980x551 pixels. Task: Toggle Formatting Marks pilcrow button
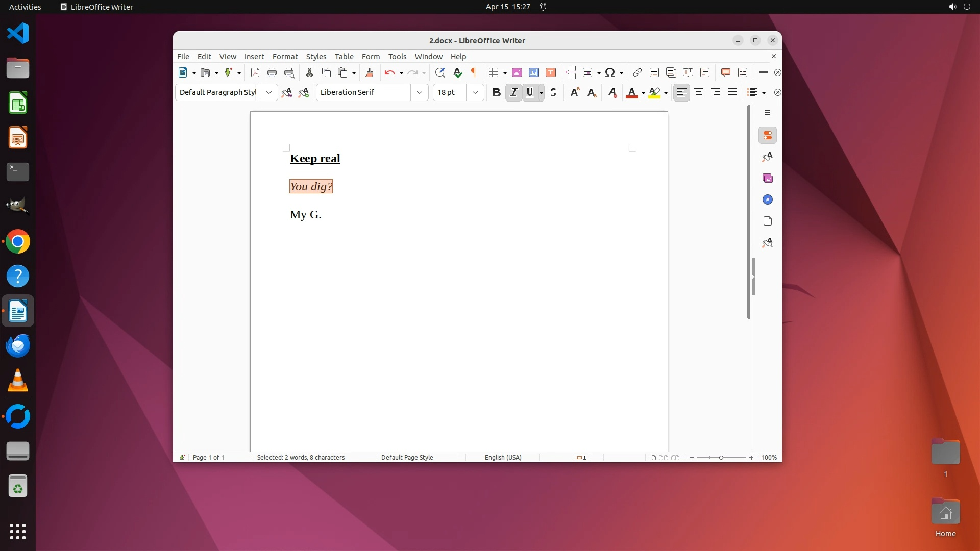474,73
